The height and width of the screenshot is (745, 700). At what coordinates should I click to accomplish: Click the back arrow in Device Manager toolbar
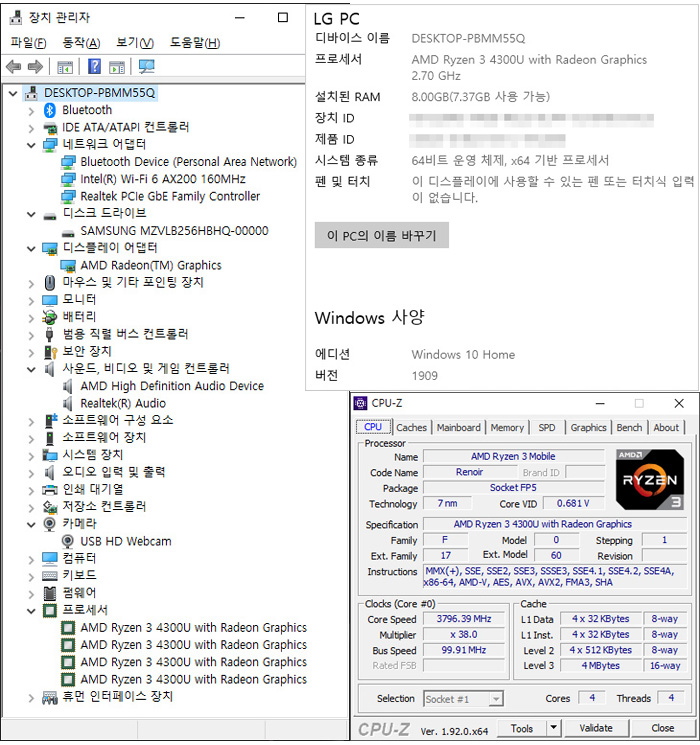pos(13,67)
